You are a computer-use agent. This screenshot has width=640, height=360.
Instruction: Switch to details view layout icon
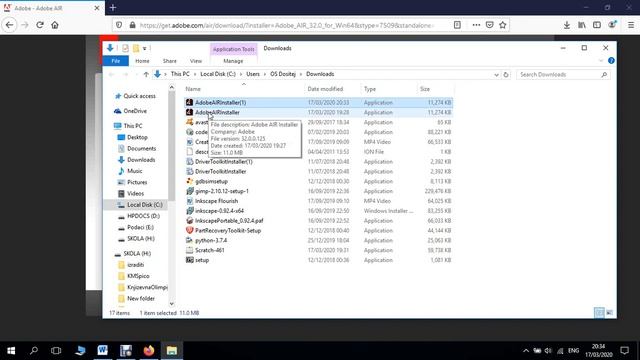(x=599, y=313)
